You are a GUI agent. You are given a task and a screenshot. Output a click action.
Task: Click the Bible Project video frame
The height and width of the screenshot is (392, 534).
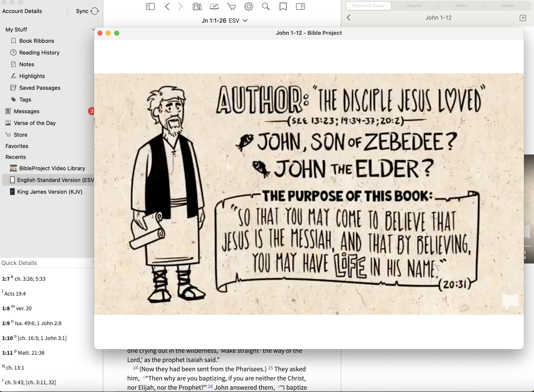(309, 194)
